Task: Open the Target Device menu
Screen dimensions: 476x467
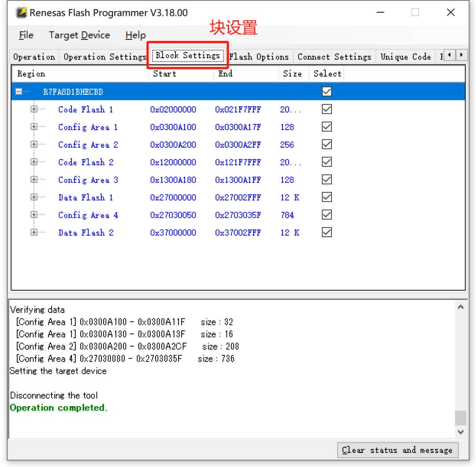Action: point(79,35)
